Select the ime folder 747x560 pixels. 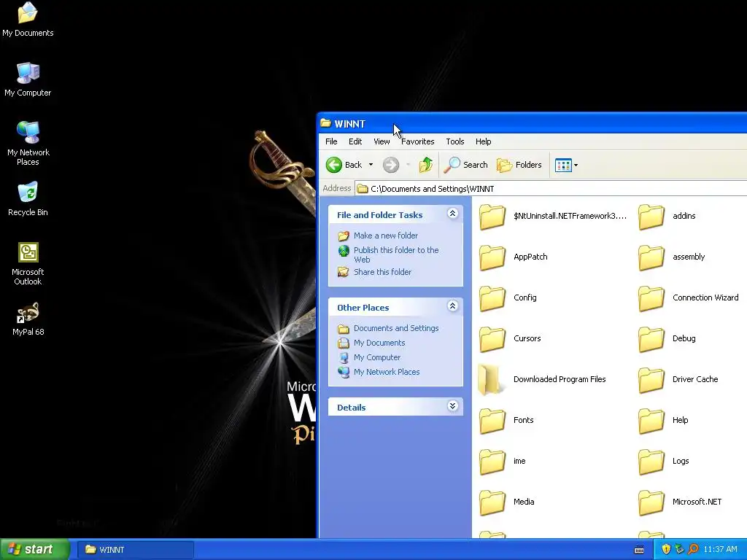click(x=502, y=462)
